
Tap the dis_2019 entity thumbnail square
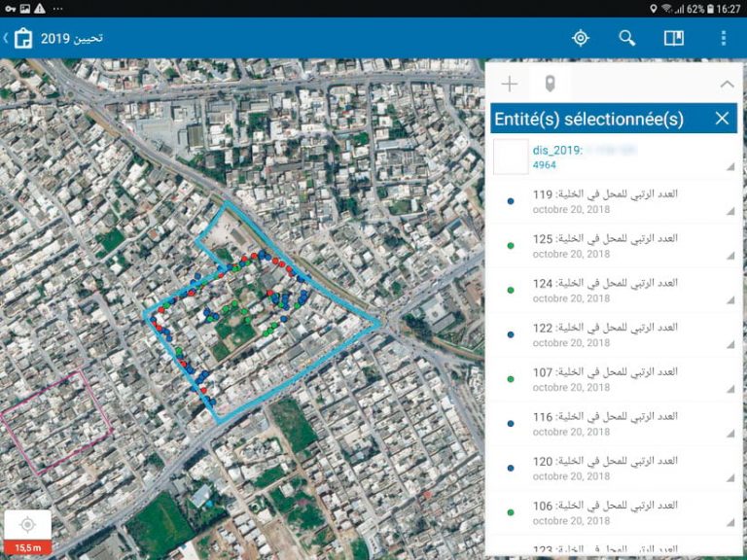(511, 157)
